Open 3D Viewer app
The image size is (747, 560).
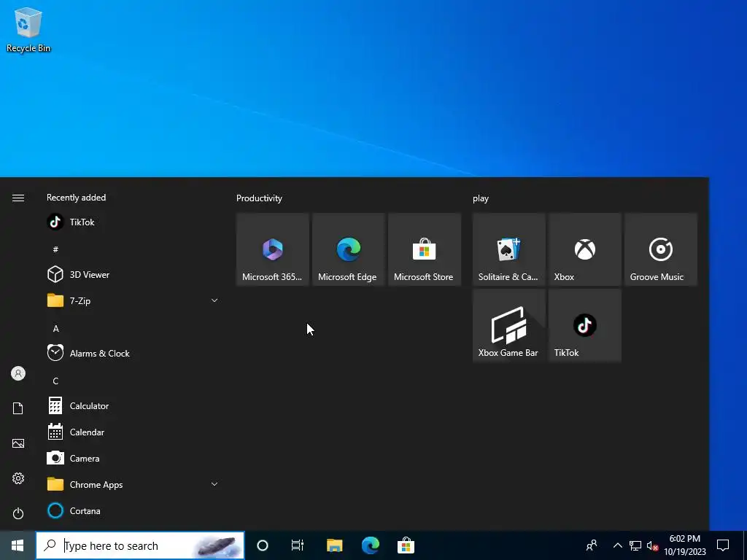coord(133,274)
